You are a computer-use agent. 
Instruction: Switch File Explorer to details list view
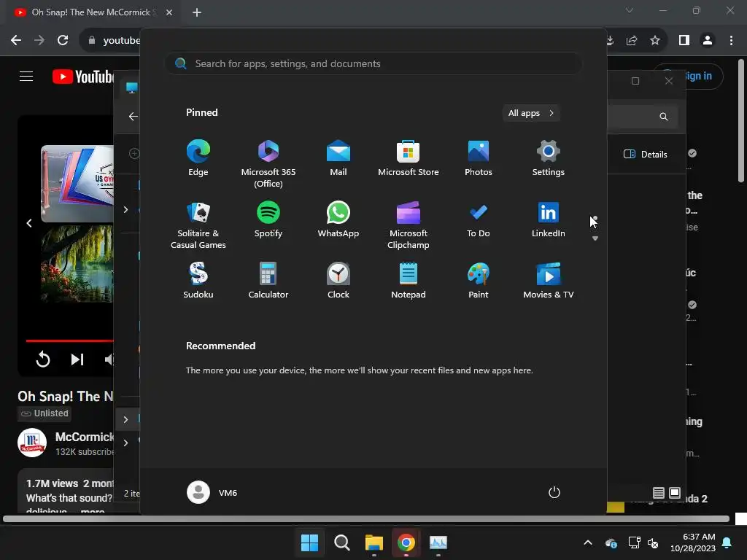(659, 493)
